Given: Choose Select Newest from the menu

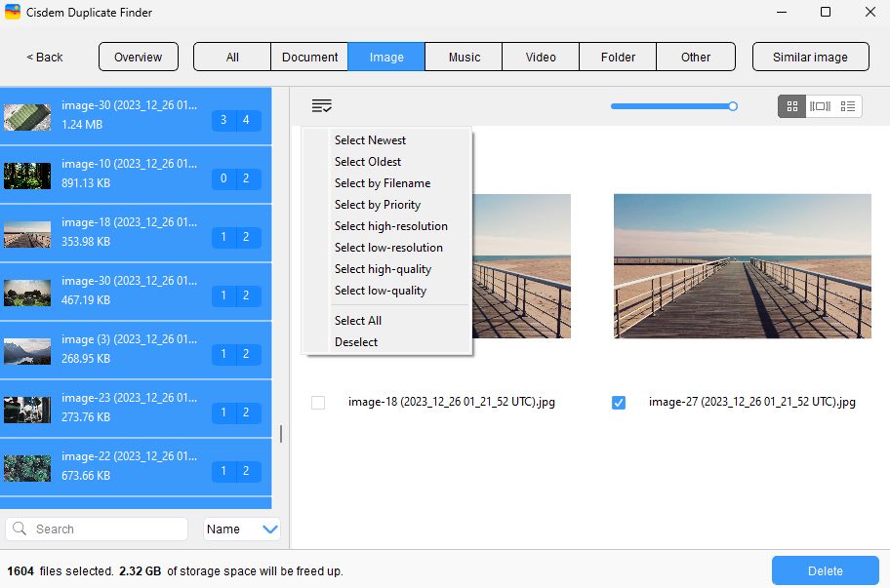Looking at the screenshot, I should click(370, 139).
